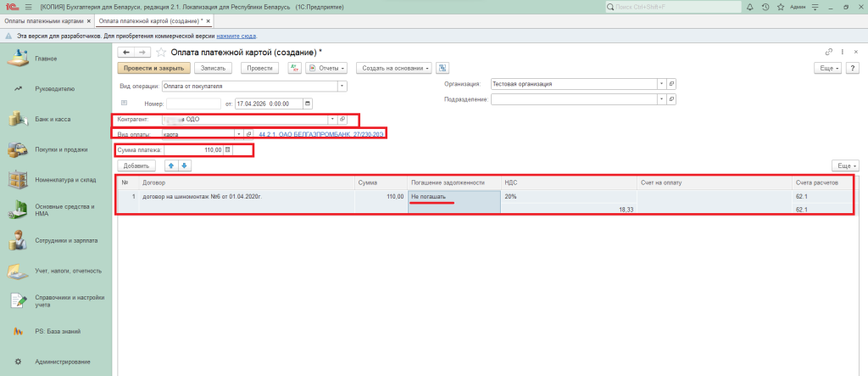This screenshot has width=868, height=376.
Task: Open the Организация dropdown list
Action: click(x=660, y=84)
